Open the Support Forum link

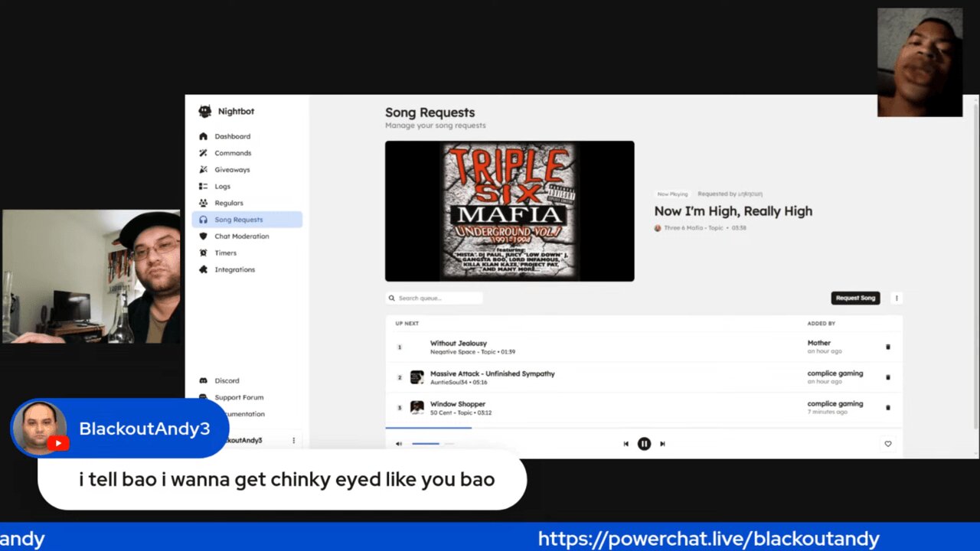coord(239,397)
